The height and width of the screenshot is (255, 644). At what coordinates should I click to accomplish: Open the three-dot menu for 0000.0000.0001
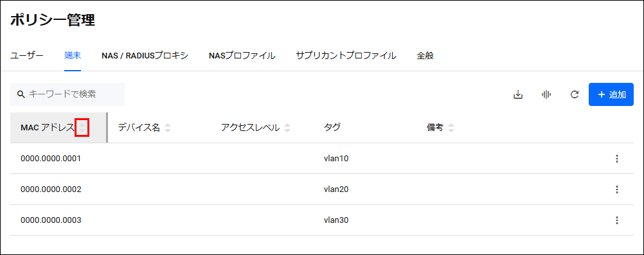click(x=616, y=159)
